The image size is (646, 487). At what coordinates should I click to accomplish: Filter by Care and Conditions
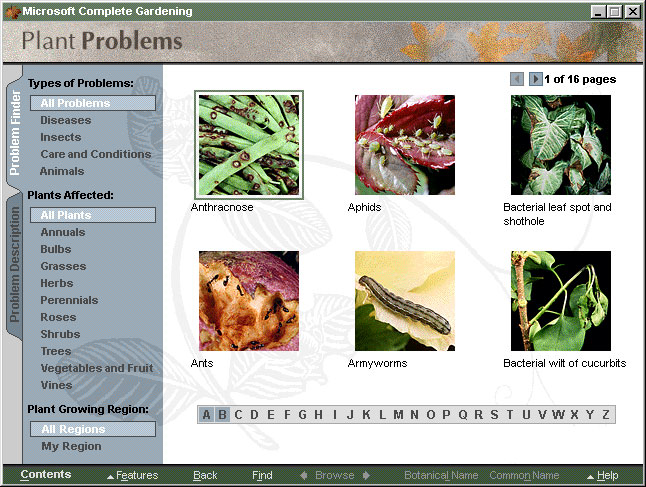96,154
